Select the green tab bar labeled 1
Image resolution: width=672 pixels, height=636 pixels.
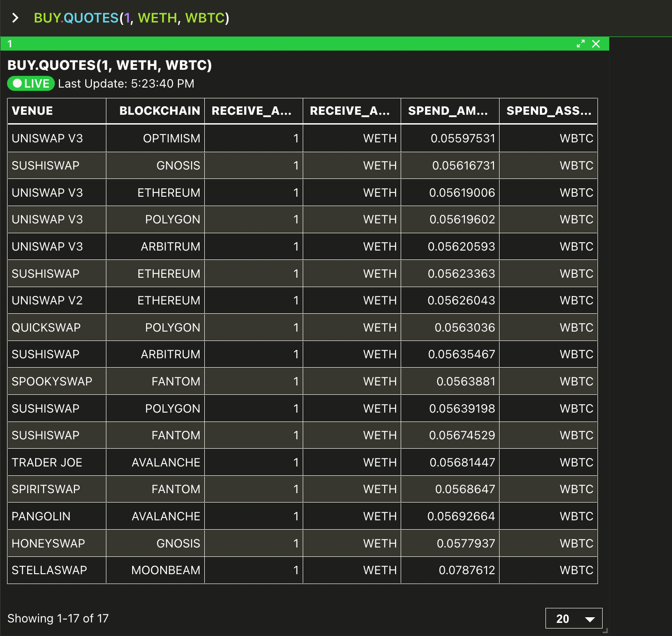point(305,44)
